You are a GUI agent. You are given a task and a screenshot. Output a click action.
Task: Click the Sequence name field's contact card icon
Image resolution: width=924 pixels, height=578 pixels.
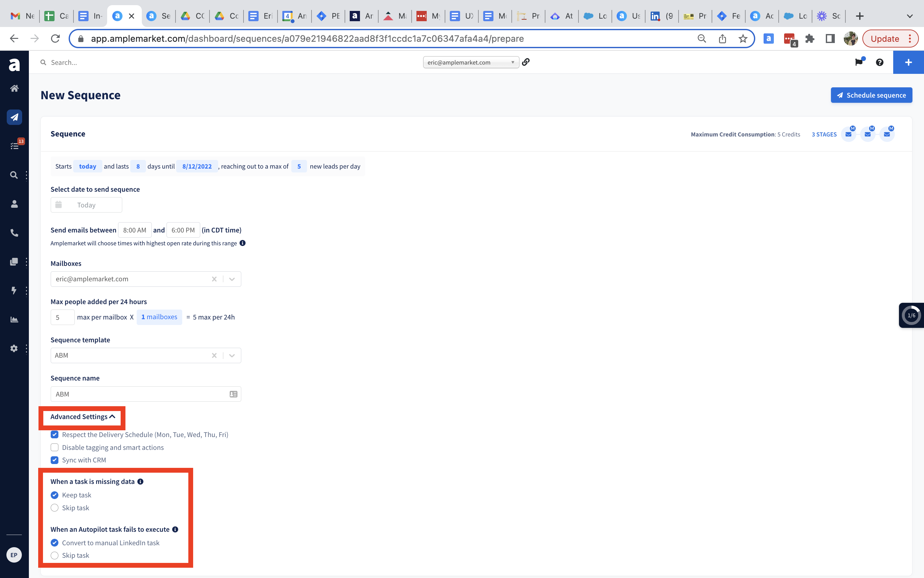(x=233, y=394)
